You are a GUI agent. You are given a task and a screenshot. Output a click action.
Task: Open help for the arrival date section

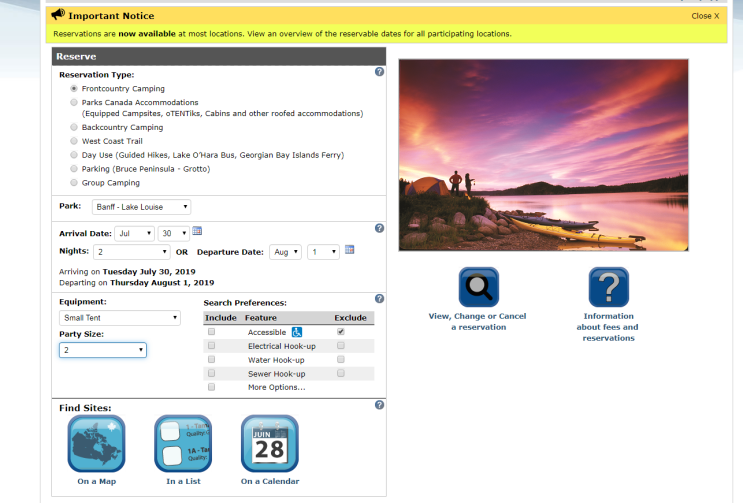click(x=379, y=228)
